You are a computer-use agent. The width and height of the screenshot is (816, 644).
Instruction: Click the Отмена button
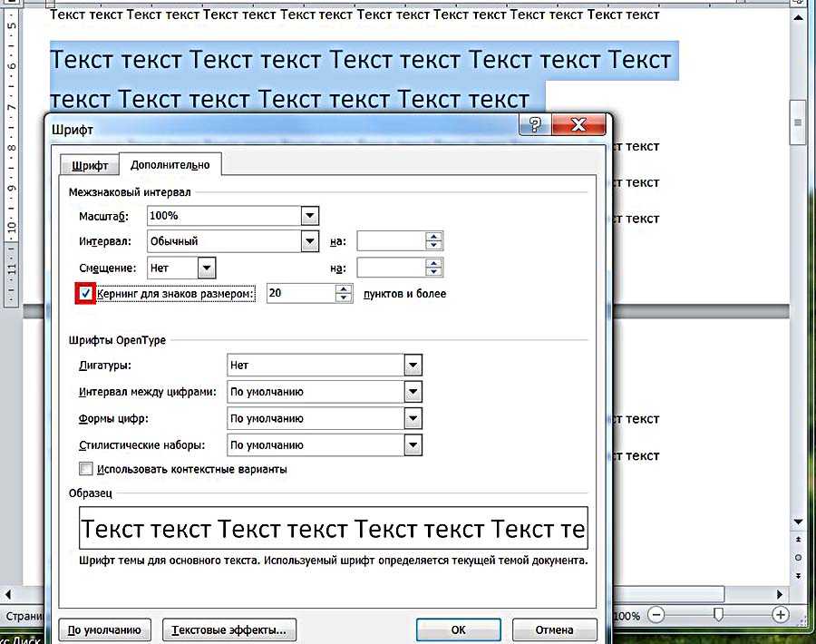554,630
